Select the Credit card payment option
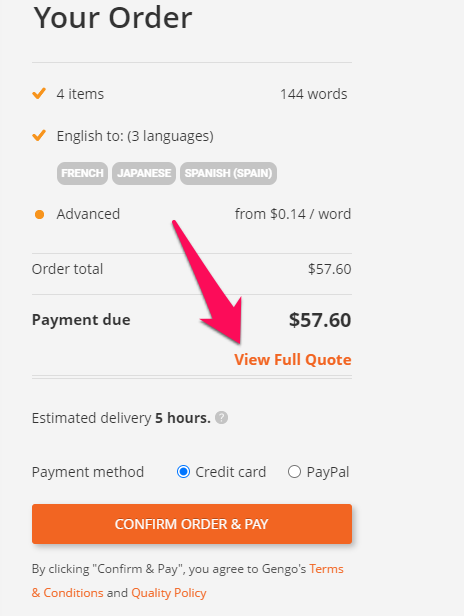 [x=183, y=471]
